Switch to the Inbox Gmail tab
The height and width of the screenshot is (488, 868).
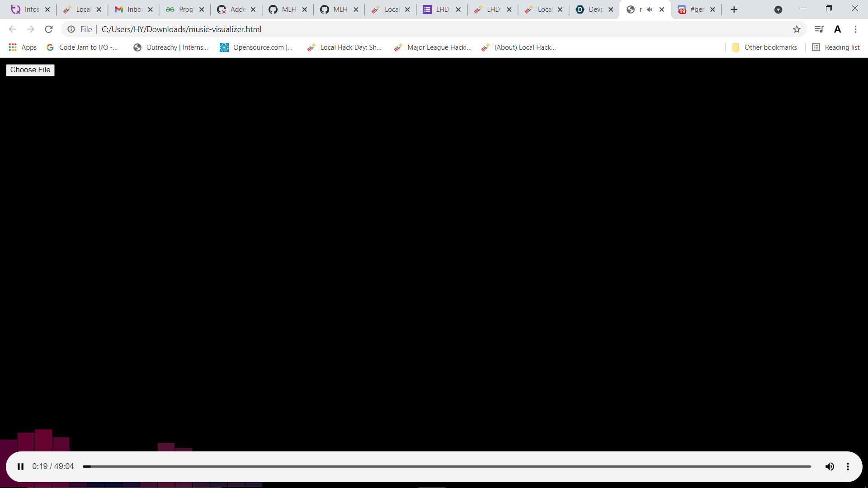coord(129,9)
